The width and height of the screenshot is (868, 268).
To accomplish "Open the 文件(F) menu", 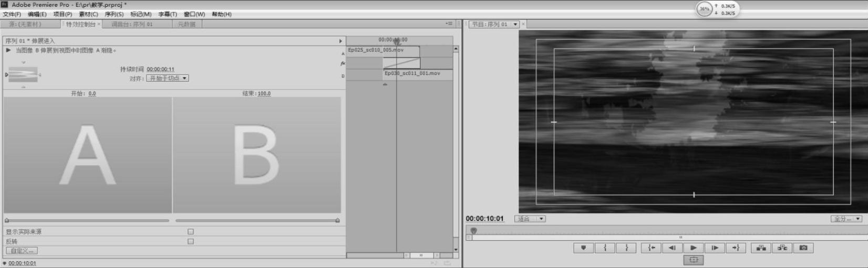I will [12, 14].
